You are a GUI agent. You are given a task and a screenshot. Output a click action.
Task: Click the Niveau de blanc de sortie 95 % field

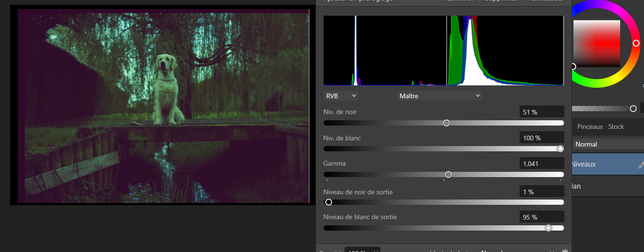[541, 217]
